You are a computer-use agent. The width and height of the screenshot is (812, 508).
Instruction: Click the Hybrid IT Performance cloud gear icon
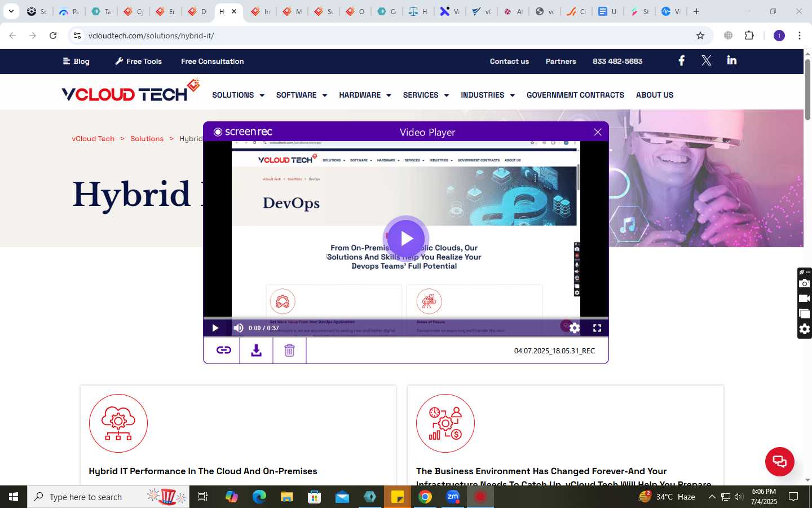click(118, 423)
